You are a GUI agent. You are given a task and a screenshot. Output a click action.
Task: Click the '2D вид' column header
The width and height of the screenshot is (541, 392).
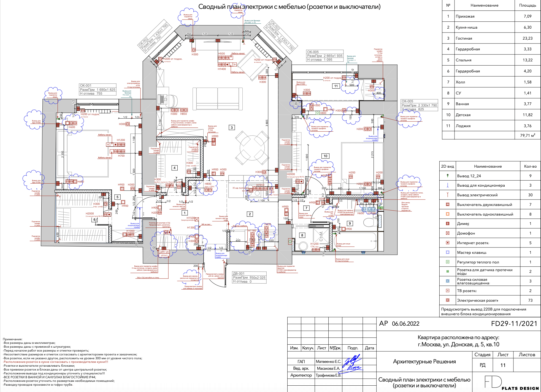click(x=447, y=166)
